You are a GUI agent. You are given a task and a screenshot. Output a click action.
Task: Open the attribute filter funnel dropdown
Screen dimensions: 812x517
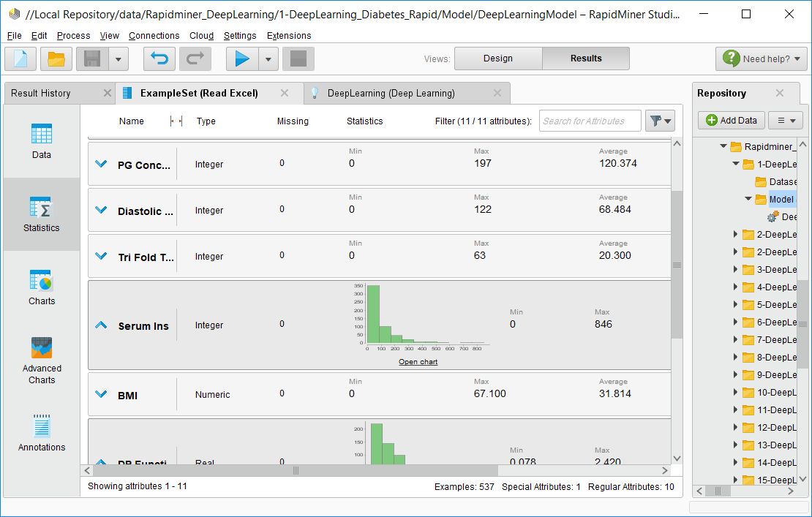(x=660, y=121)
